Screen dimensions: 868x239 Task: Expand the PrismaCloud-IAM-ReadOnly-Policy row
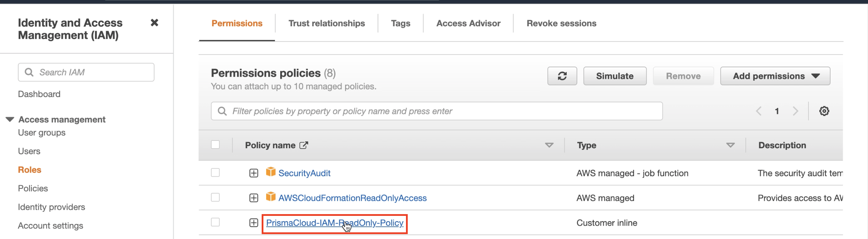(x=254, y=223)
